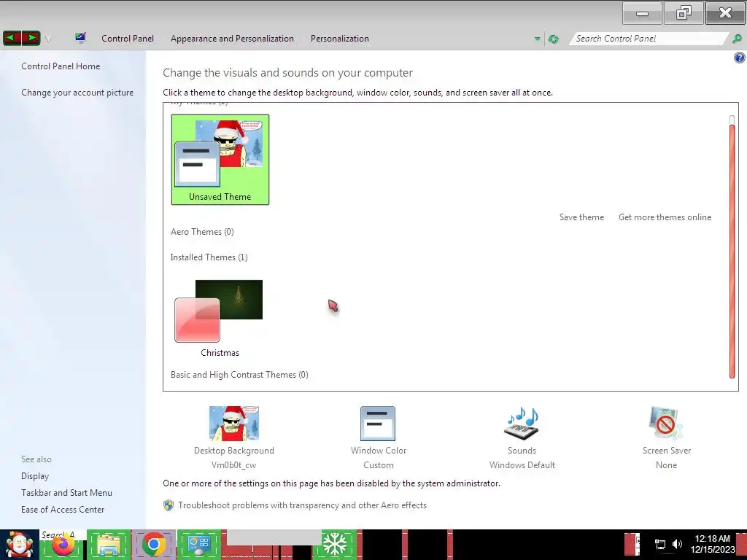Open Troubleshoot problems with transparency link
Viewport: 747px width, 560px height.
click(303, 505)
